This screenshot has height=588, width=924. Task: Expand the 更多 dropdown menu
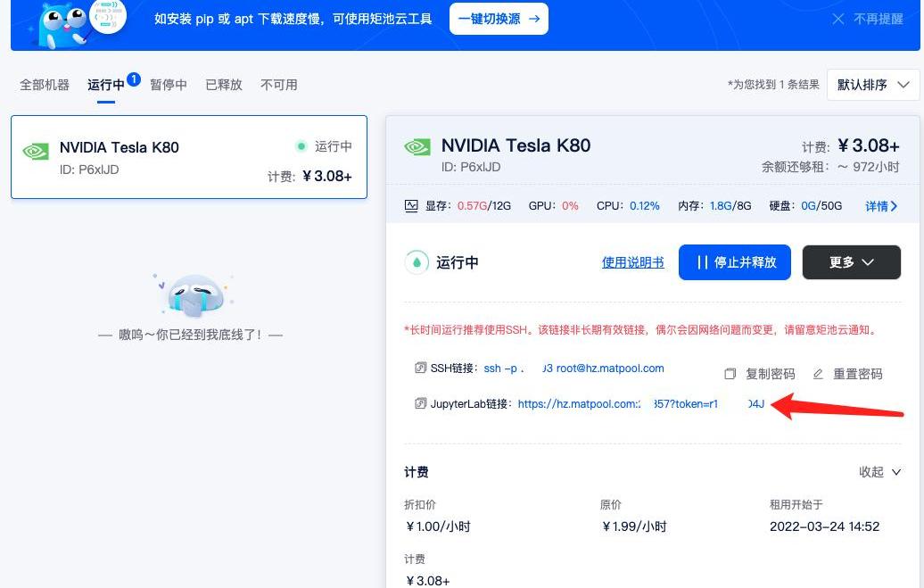[852, 262]
